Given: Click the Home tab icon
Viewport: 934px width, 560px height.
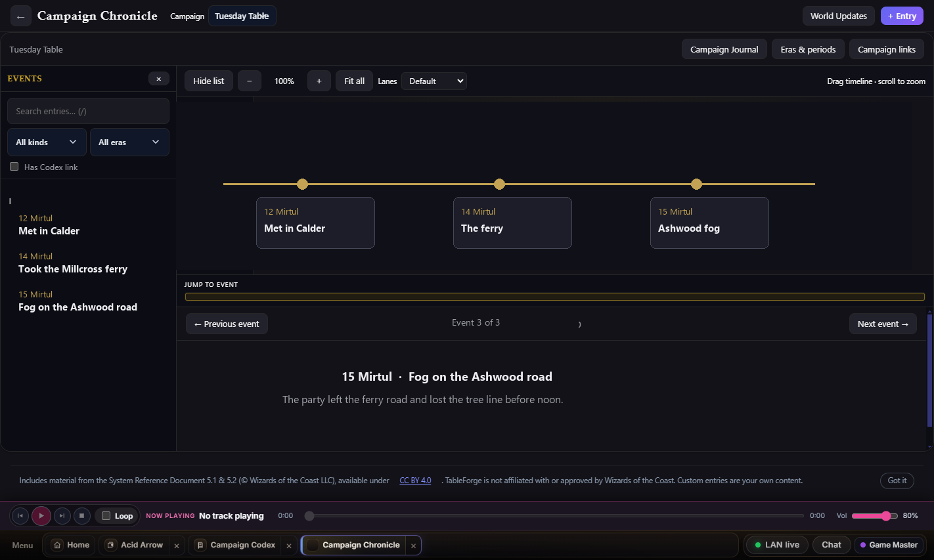Looking at the screenshot, I should pyautogui.click(x=58, y=545).
